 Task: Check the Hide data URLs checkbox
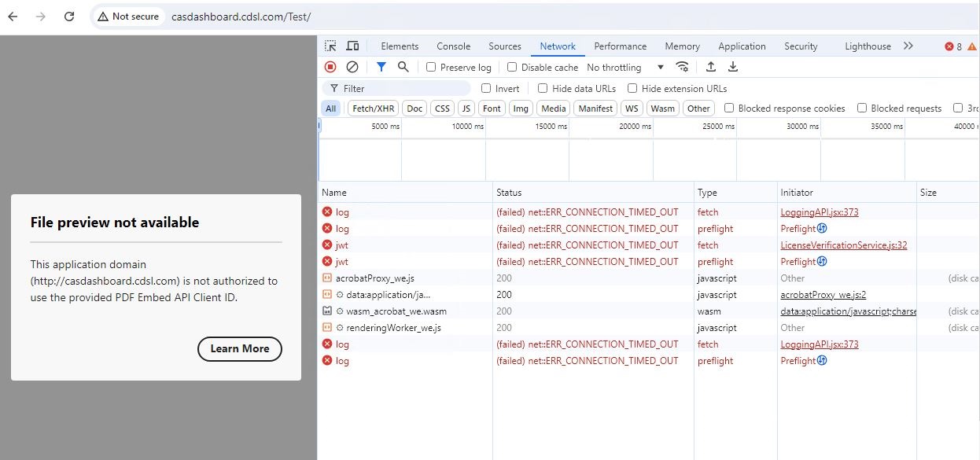pos(542,88)
